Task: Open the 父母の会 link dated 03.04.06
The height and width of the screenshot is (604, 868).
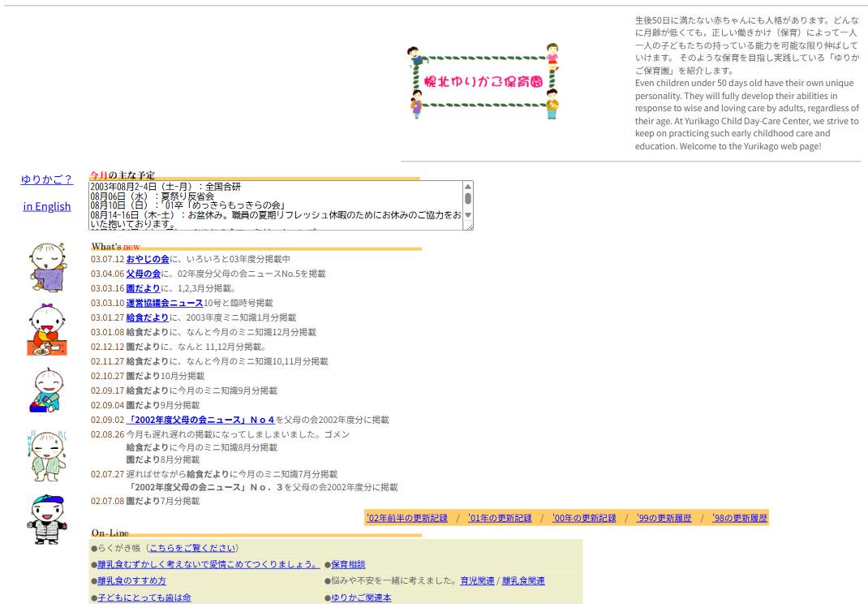Action: 144,274
